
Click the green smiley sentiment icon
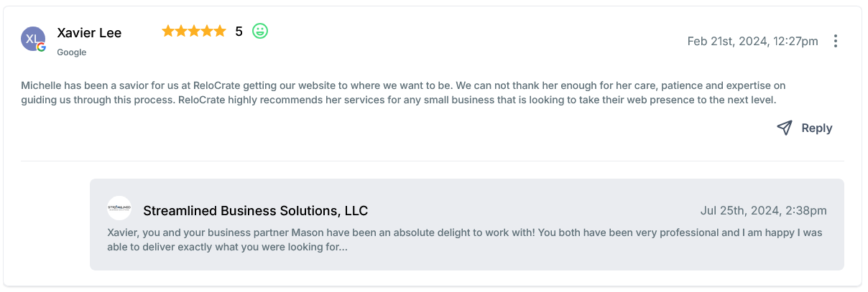click(260, 31)
